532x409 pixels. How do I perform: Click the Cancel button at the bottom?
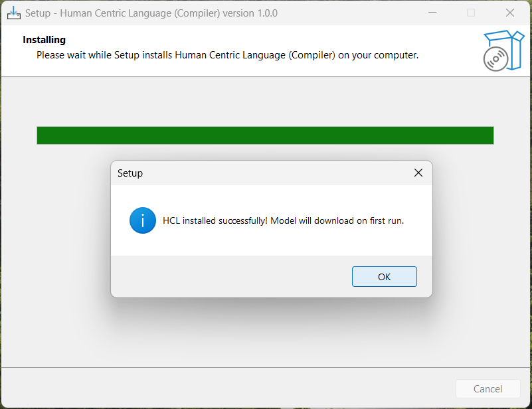[488, 388]
